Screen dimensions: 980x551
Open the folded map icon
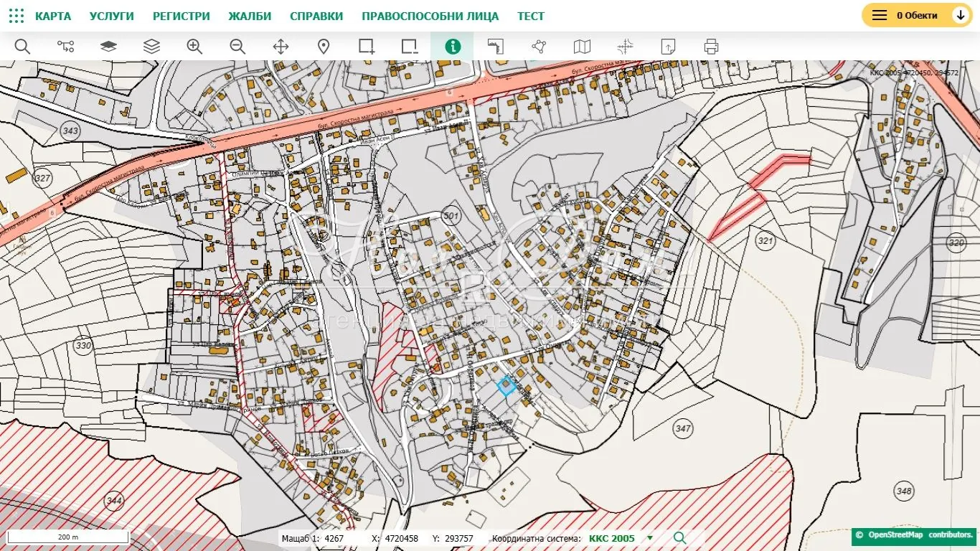(582, 47)
